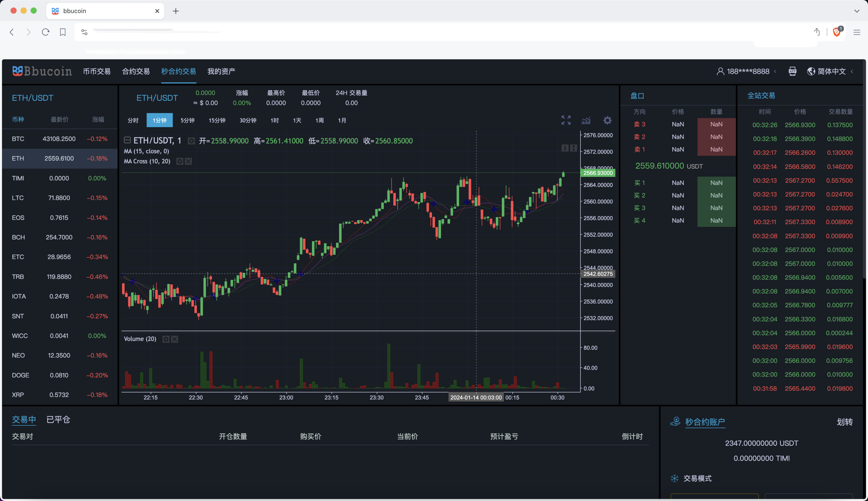
Task: Switch chart to 15分钟 interval
Action: pos(217,120)
